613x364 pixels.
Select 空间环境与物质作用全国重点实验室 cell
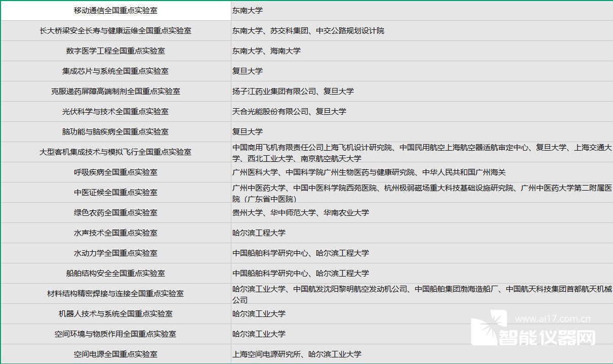pos(115,334)
